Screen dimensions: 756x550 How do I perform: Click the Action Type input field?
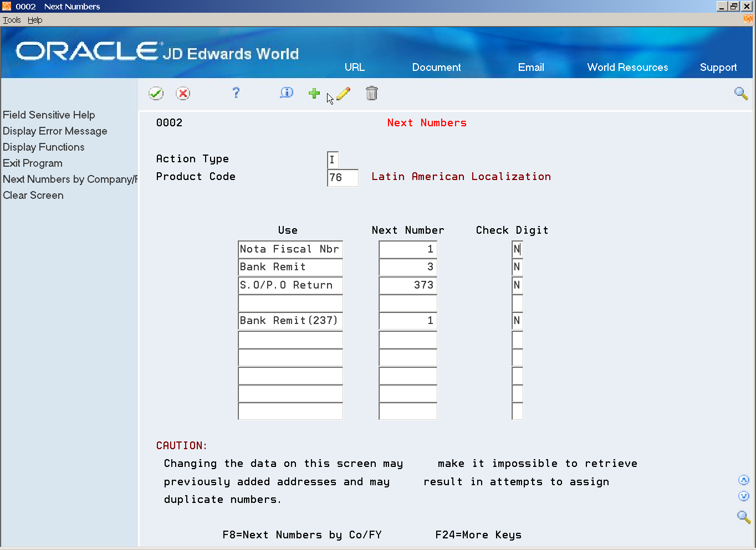(x=333, y=160)
